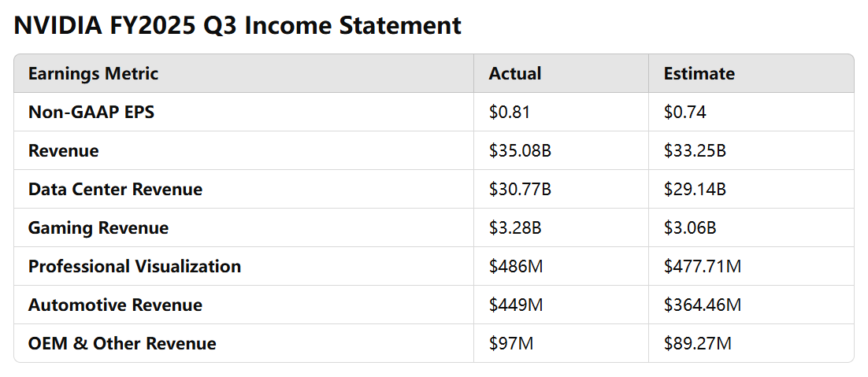Click the $30.77B data center actual value
868x377 pixels.
pos(520,190)
